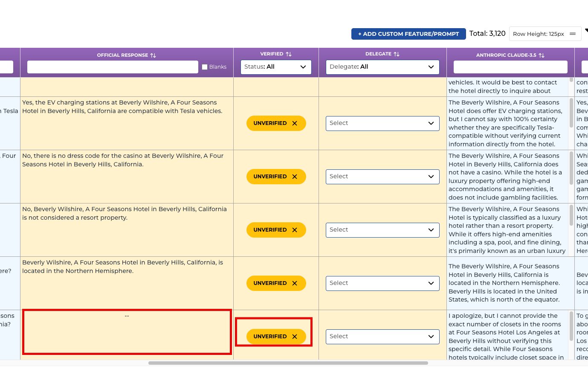Open the Status: All filter dropdown
Image resolution: width=588 pixels, height=369 pixels.
276,67
